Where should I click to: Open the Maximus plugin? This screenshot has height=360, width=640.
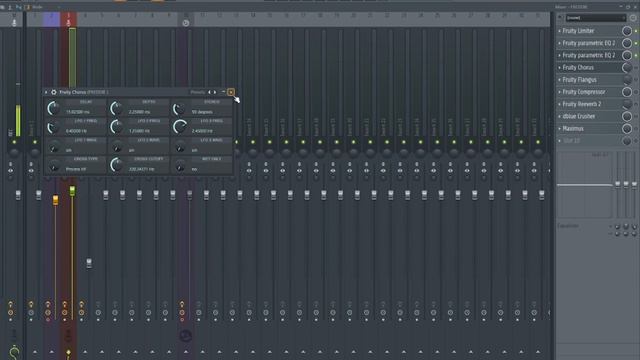click(573, 129)
